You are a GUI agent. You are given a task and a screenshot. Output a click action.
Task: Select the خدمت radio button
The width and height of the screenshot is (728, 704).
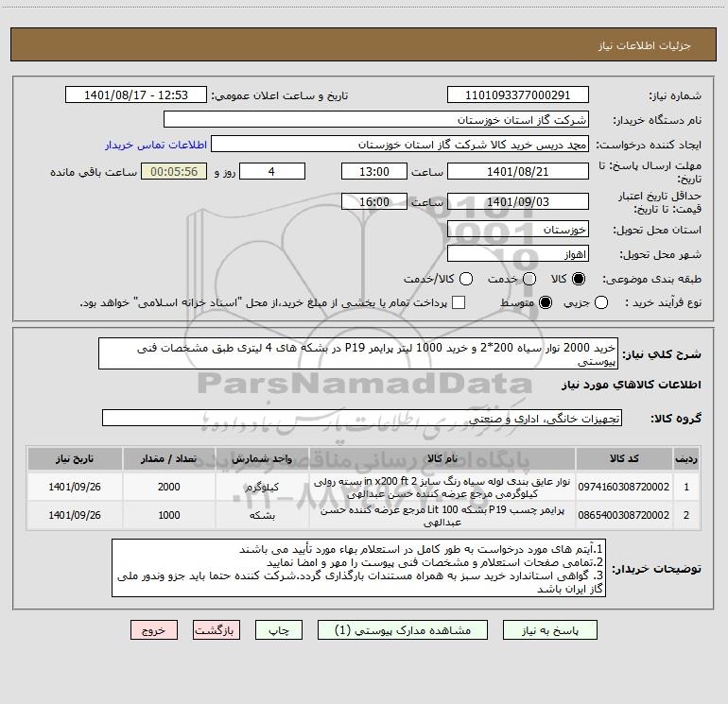[529, 279]
